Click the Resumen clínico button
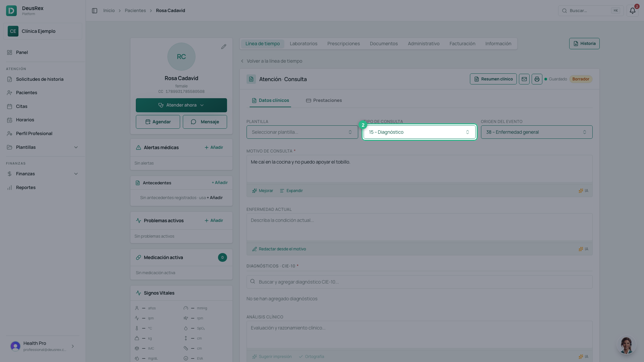Image resolution: width=644 pixels, height=362 pixels. click(x=493, y=79)
